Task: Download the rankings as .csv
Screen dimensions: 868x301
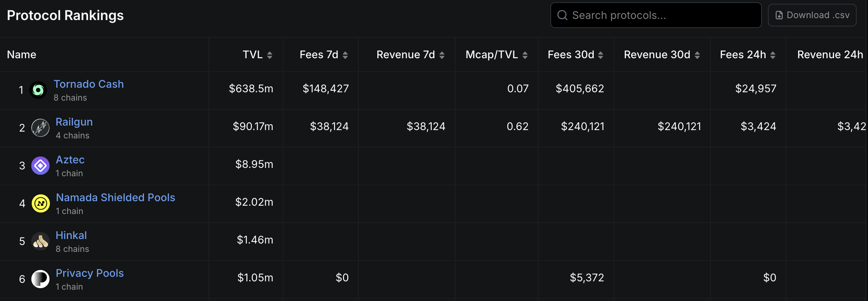Action: [812, 15]
